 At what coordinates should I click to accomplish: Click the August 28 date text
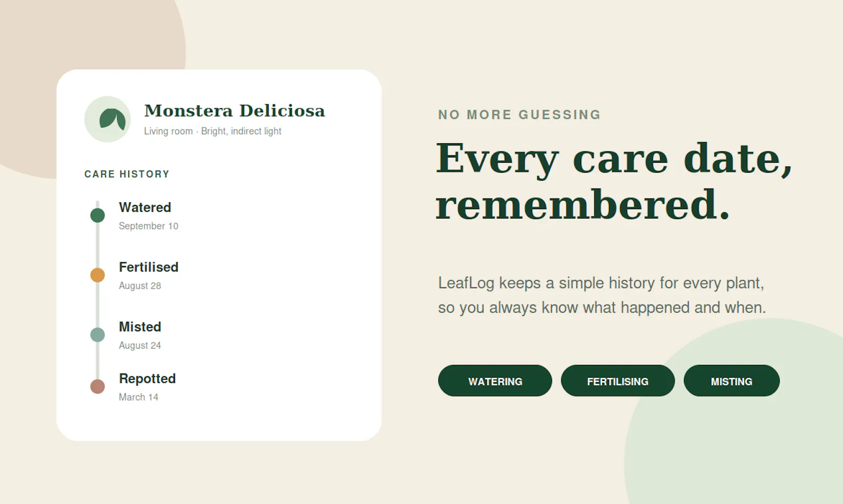(140, 286)
